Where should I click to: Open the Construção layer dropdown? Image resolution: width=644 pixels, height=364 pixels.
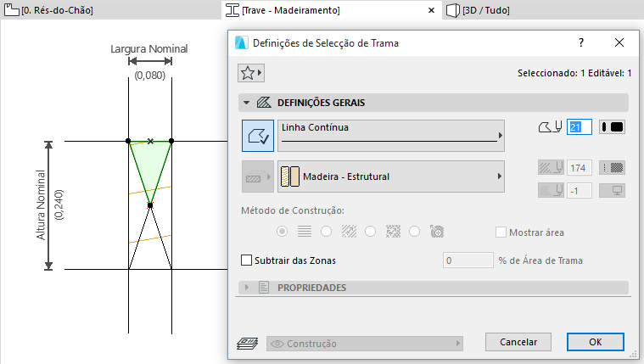365,344
